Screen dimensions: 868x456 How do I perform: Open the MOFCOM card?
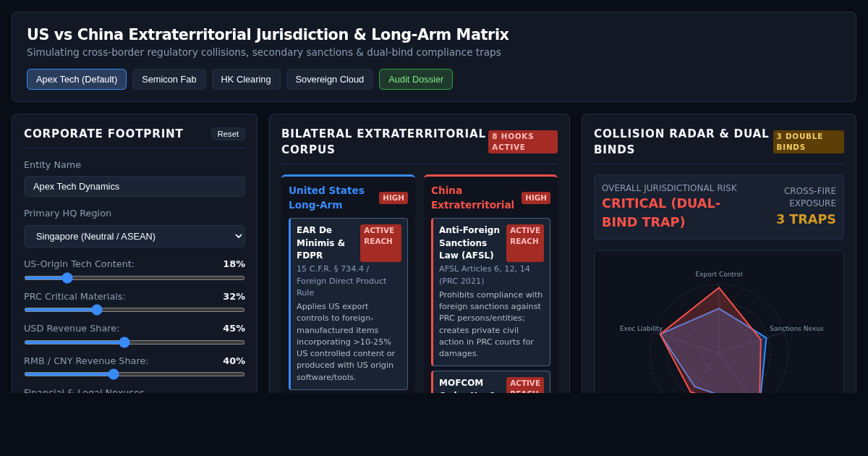(x=491, y=382)
